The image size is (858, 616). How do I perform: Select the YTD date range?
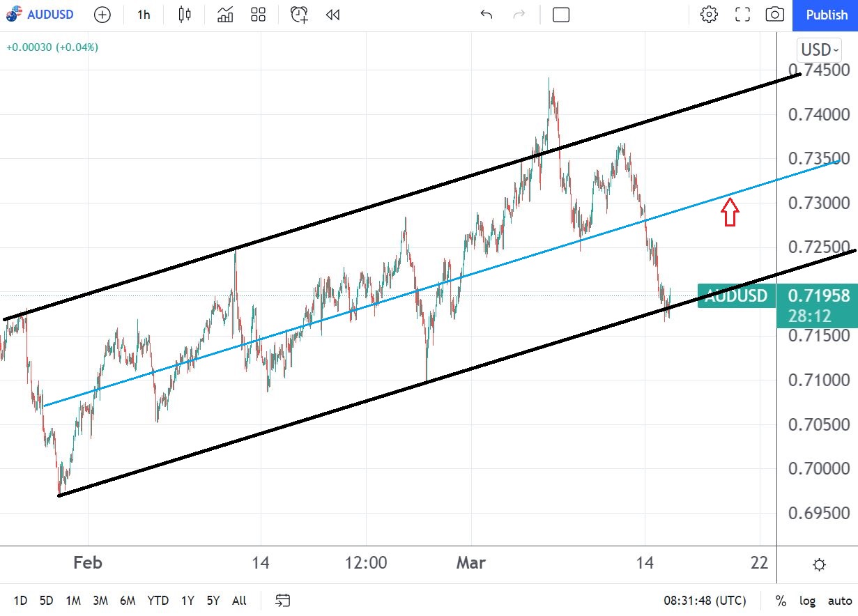pos(158,601)
